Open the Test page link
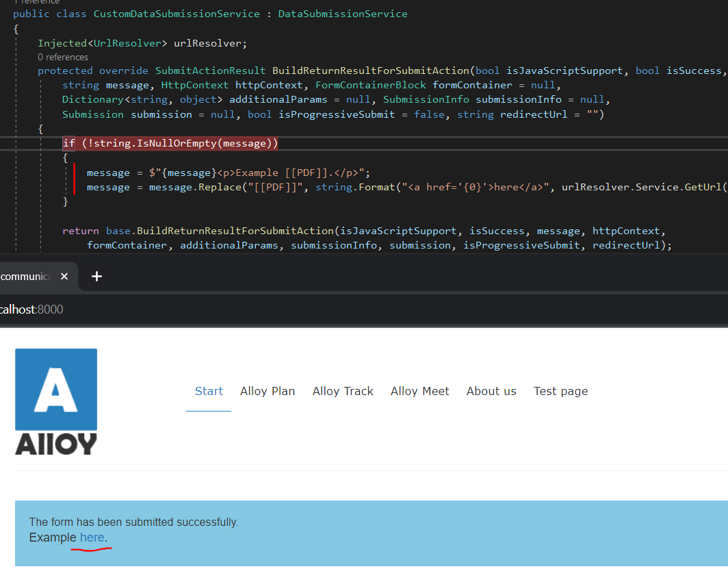The width and height of the screenshot is (728, 569). pyautogui.click(x=560, y=391)
